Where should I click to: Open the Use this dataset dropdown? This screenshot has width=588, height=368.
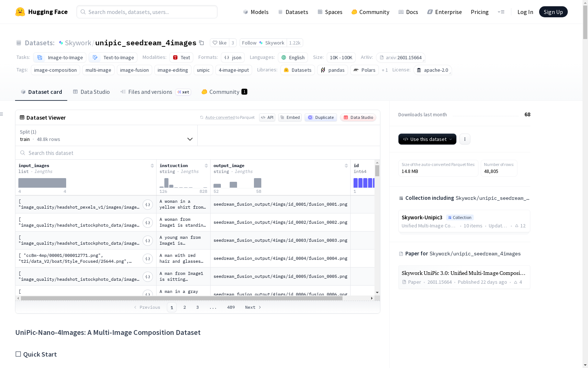[x=427, y=139]
